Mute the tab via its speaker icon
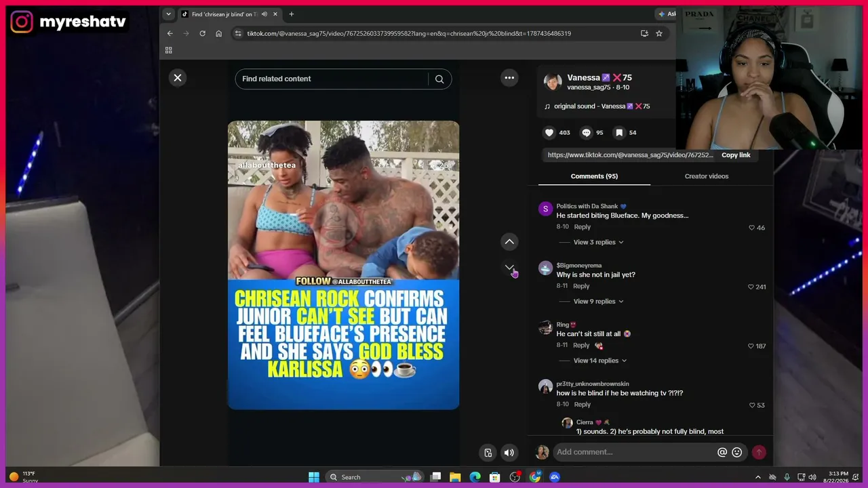 pyautogui.click(x=264, y=14)
